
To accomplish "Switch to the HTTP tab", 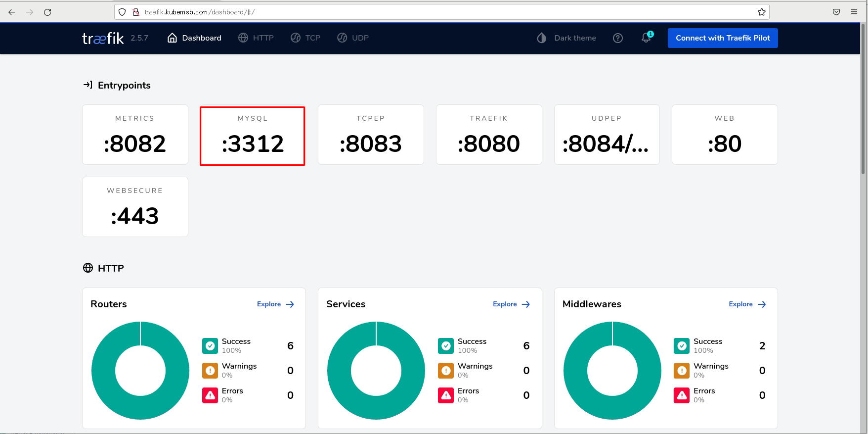I will (256, 38).
